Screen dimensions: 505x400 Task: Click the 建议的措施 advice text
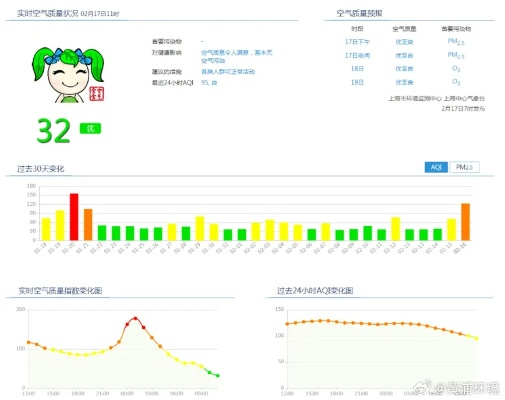pos(228,72)
